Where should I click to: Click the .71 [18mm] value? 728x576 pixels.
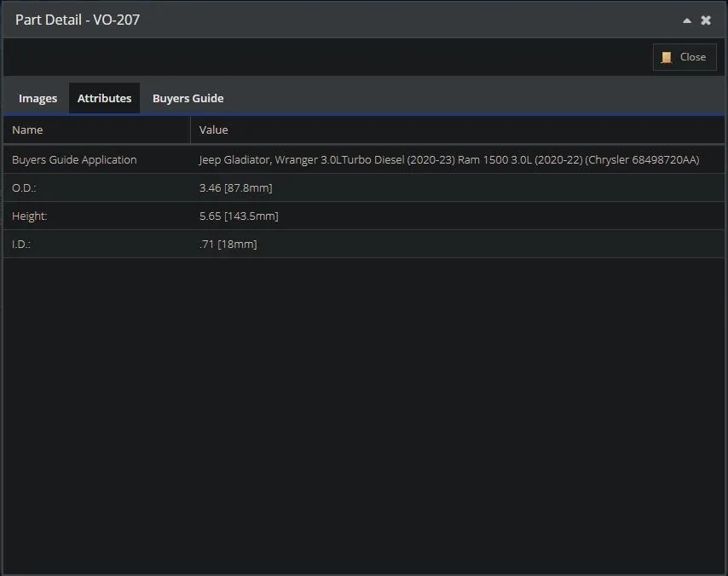(x=228, y=244)
